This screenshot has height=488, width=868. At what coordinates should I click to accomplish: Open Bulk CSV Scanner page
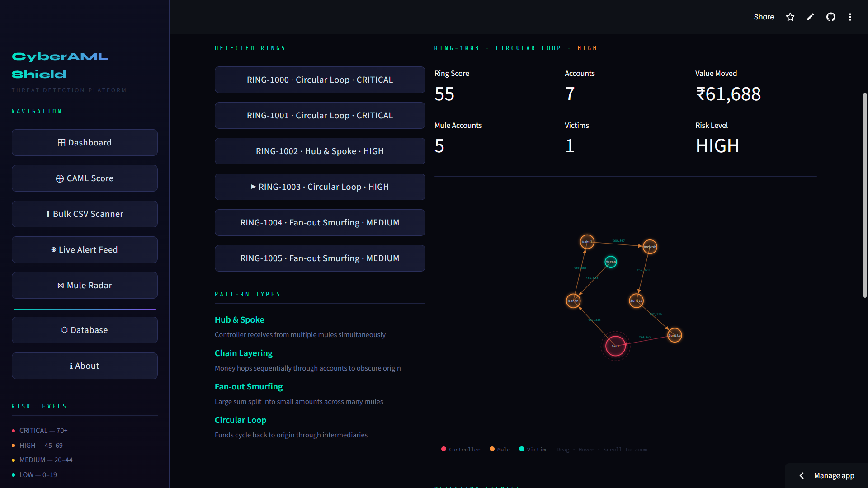point(85,214)
